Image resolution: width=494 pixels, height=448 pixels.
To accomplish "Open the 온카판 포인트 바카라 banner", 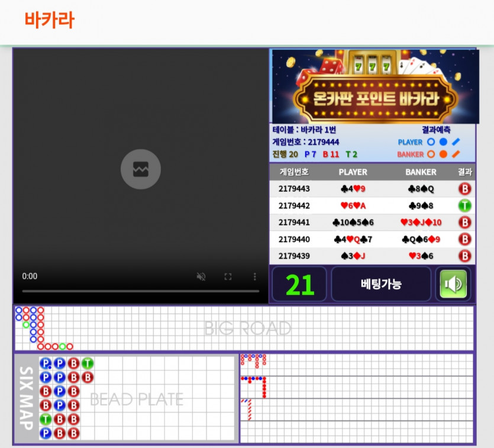I will (x=373, y=86).
